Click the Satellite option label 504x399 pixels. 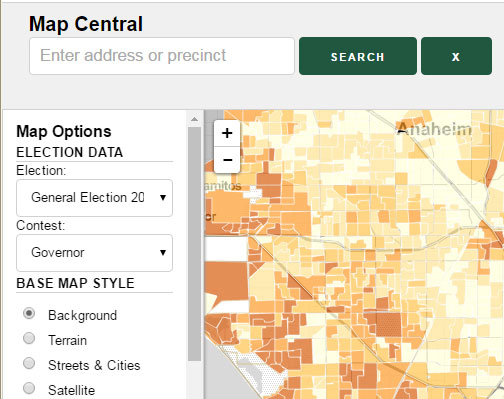(72, 390)
